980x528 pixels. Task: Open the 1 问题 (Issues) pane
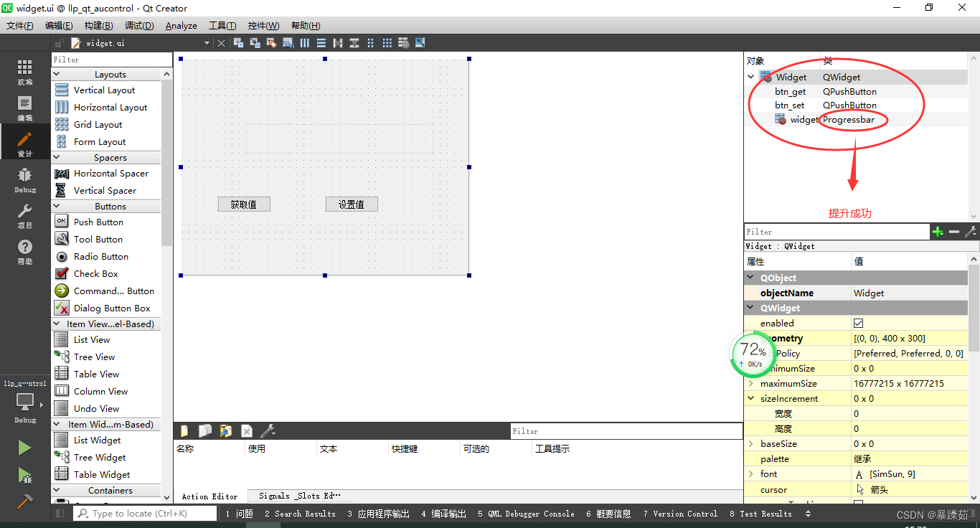pyautogui.click(x=240, y=514)
